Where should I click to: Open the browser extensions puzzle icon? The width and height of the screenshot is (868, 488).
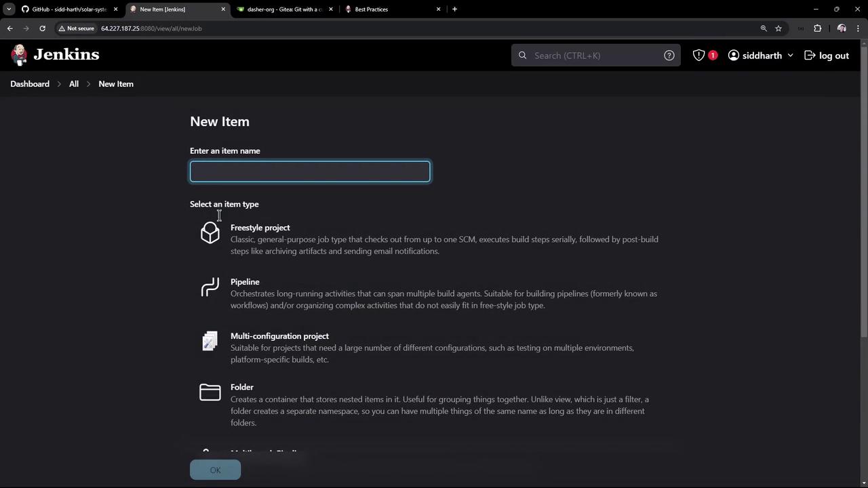[817, 28]
